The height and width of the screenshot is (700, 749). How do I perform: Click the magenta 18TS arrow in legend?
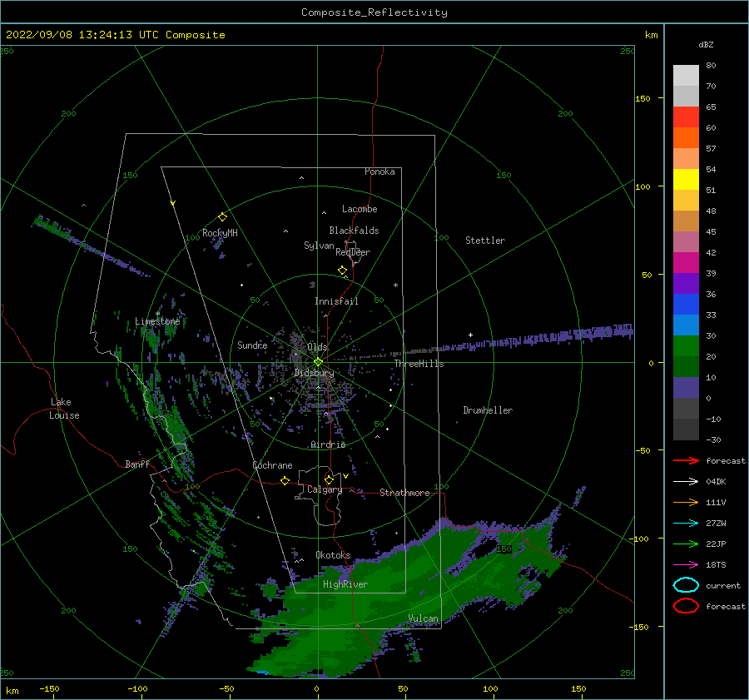coord(686,565)
